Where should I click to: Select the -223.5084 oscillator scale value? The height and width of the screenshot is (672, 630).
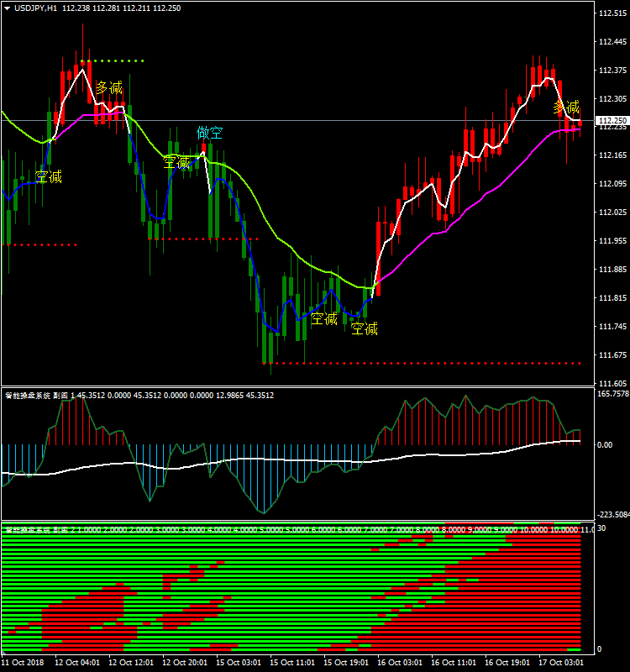pos(612,515)
